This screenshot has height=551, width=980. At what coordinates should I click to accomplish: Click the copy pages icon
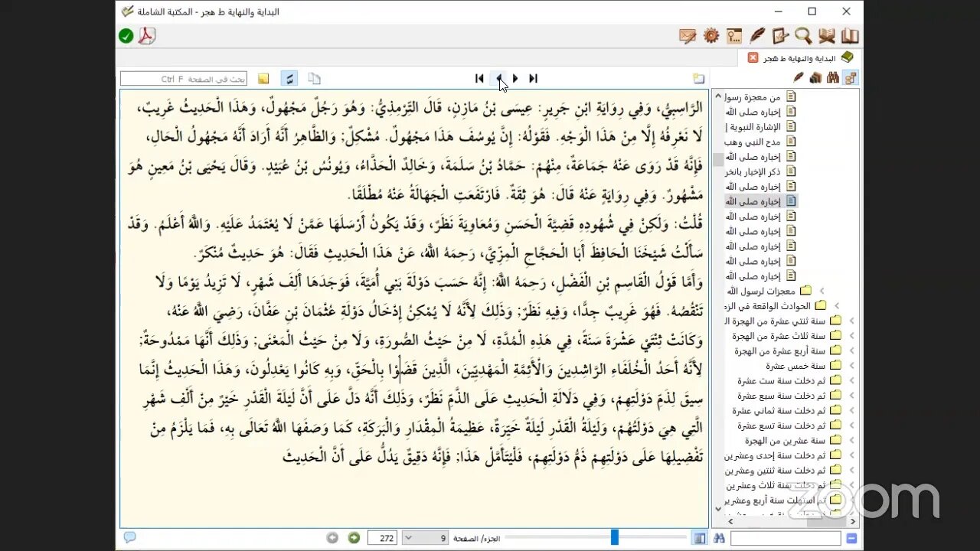point(314,78)
